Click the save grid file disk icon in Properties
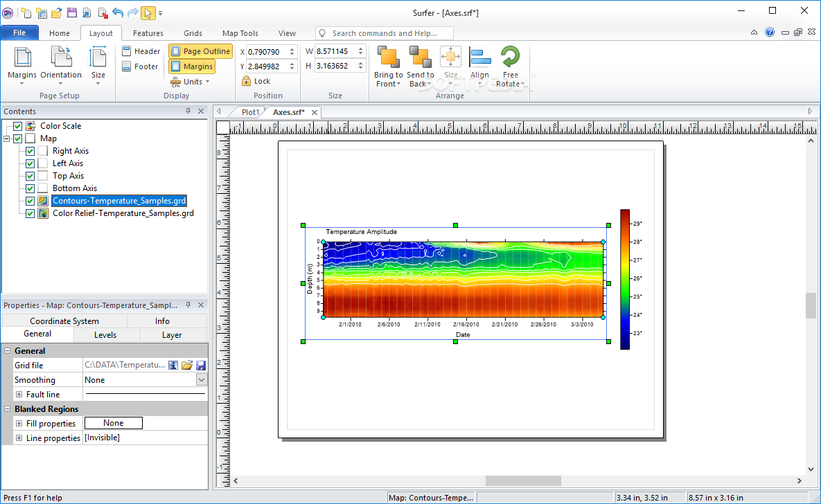 pos(200,366)
